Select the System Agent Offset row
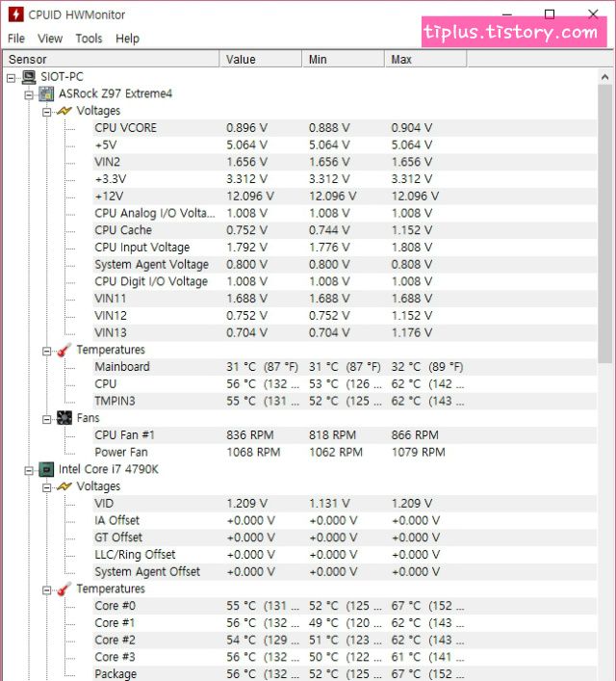 [345, 571]
